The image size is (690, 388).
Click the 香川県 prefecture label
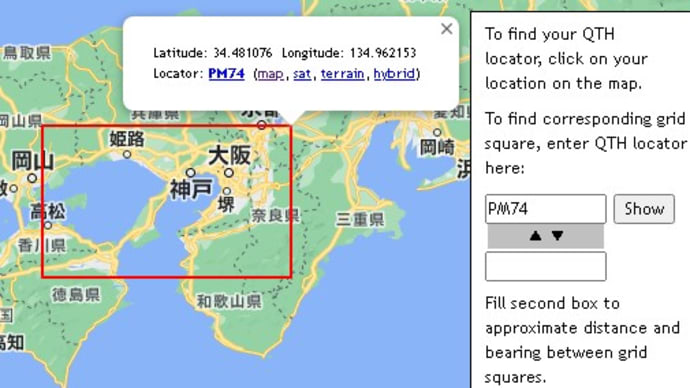[x=42, y=245]
